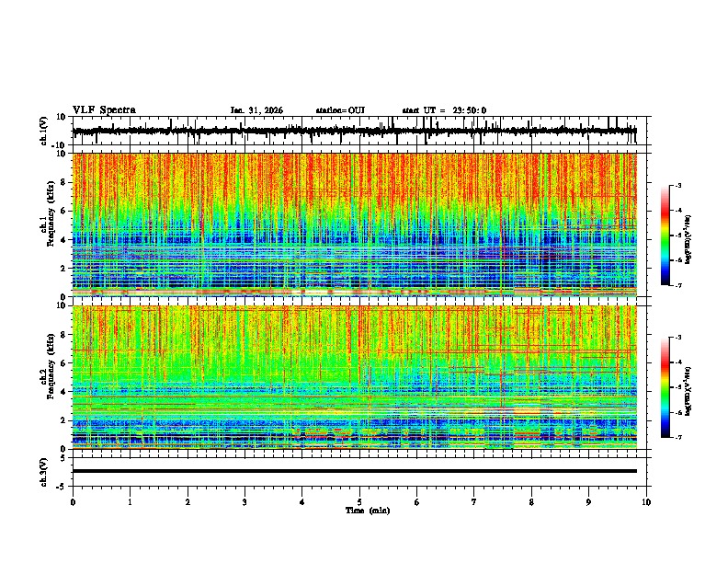Select the "start UT = 23:50:0" text

coord(444,110)
